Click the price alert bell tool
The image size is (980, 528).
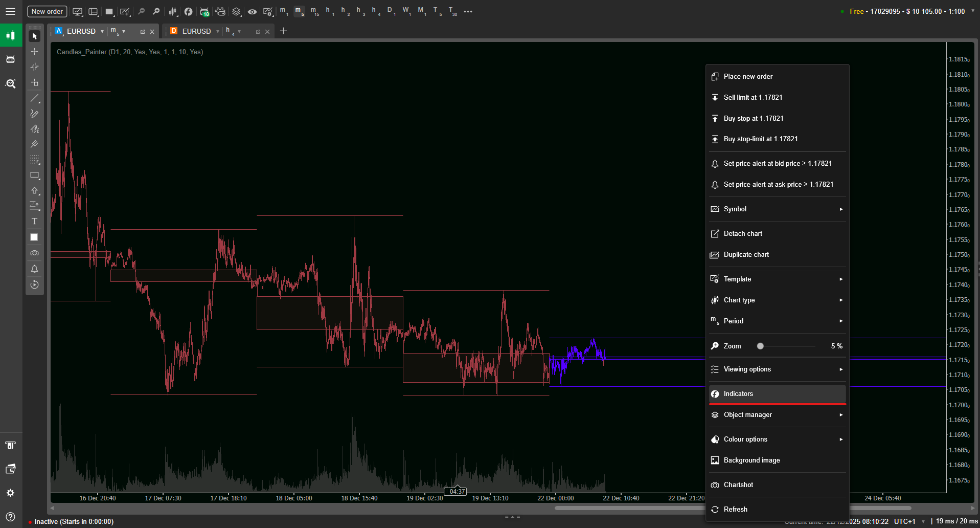(34, 269)
